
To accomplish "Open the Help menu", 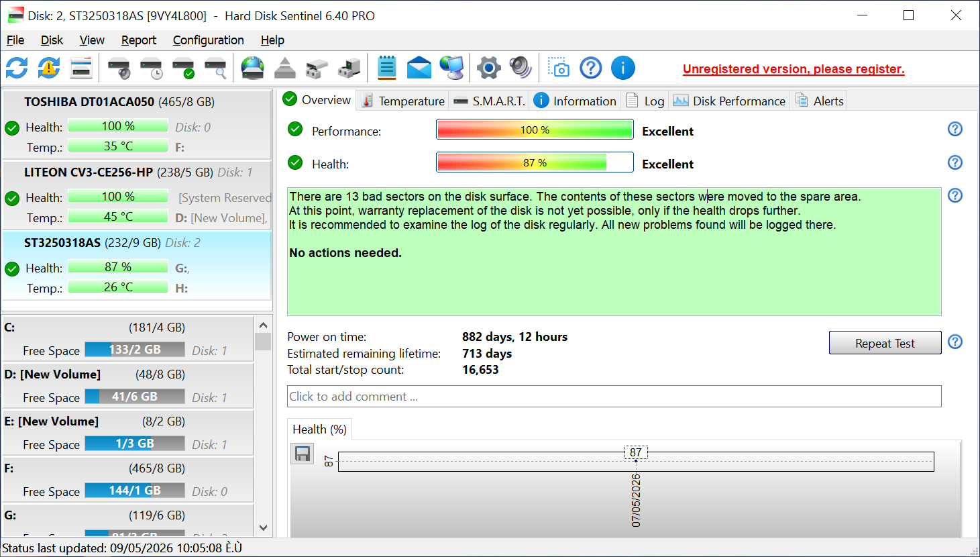I will (x=272, y=40).
